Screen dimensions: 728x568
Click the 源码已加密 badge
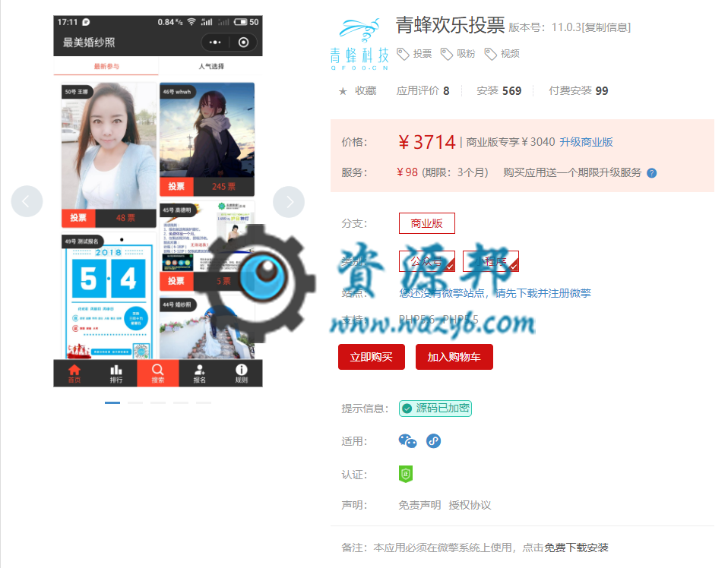435,409
